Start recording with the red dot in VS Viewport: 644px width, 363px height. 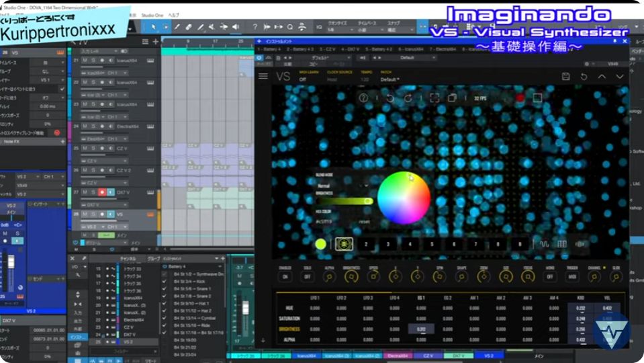click(x=520, y=98)
